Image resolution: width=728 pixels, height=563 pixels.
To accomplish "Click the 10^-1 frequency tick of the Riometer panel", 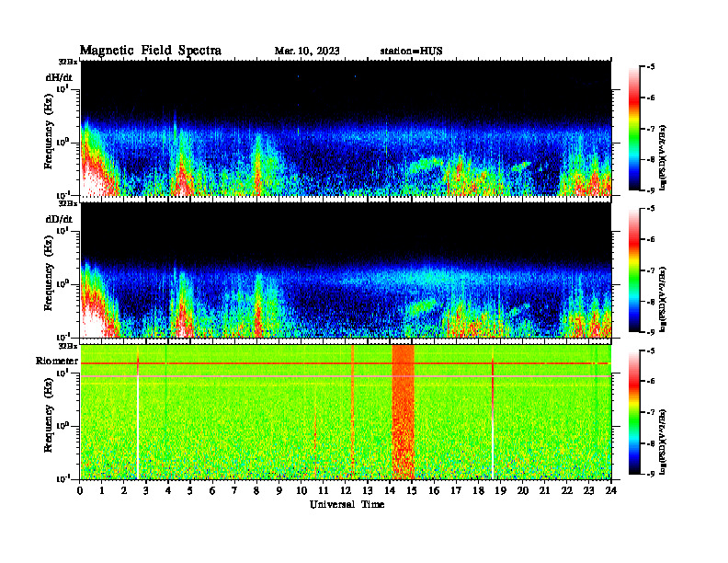I will point(63,478).
